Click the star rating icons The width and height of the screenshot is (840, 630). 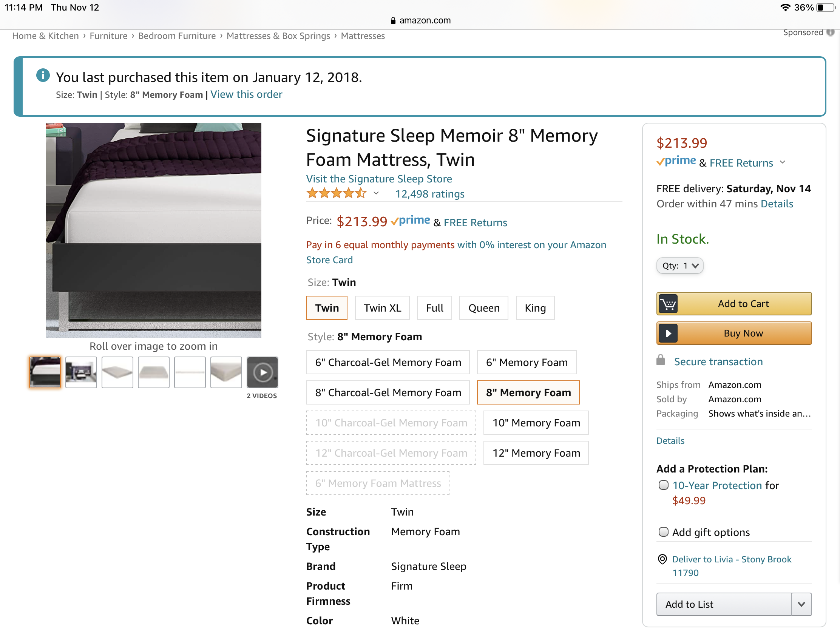337,194
